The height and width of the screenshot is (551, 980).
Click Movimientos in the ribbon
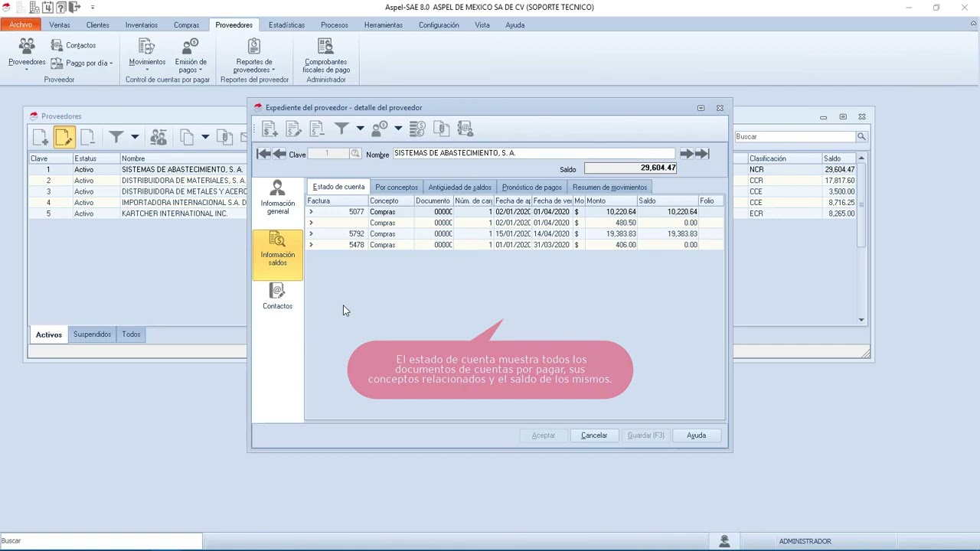click(147, 54)
